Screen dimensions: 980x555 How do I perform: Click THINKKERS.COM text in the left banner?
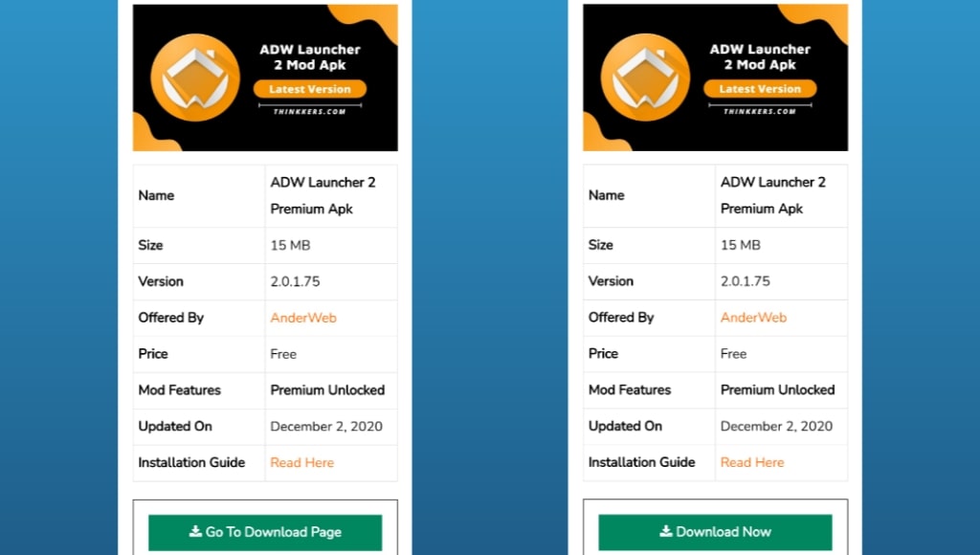coord(310,111)
